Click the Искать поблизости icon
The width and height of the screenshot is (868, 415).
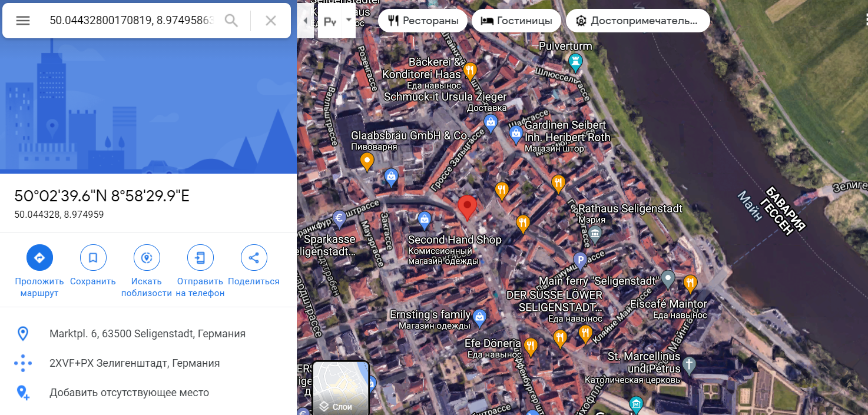147,257
